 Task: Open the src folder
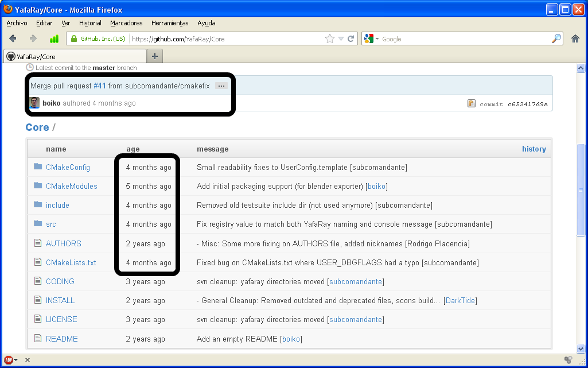51,224
